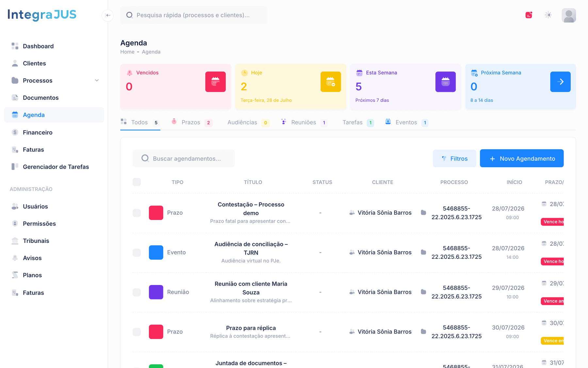The image size is (588, 368).
Task: Open Documentos in the sidebar
Action: click(x=54, y=98)
